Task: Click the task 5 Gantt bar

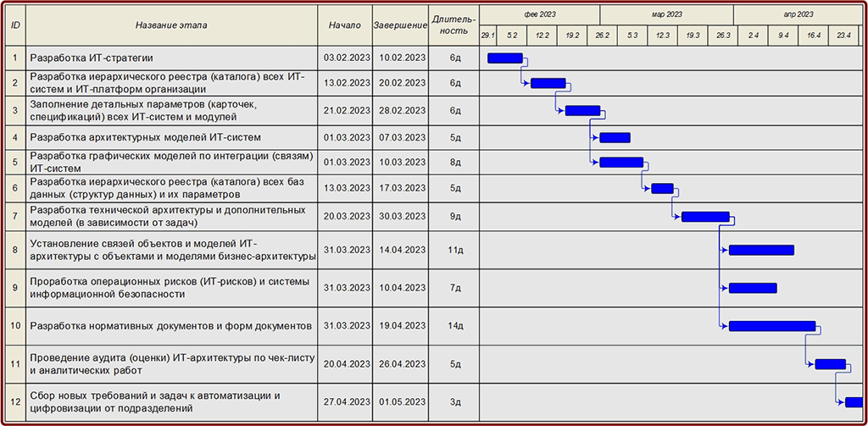Action: [621, 163]
